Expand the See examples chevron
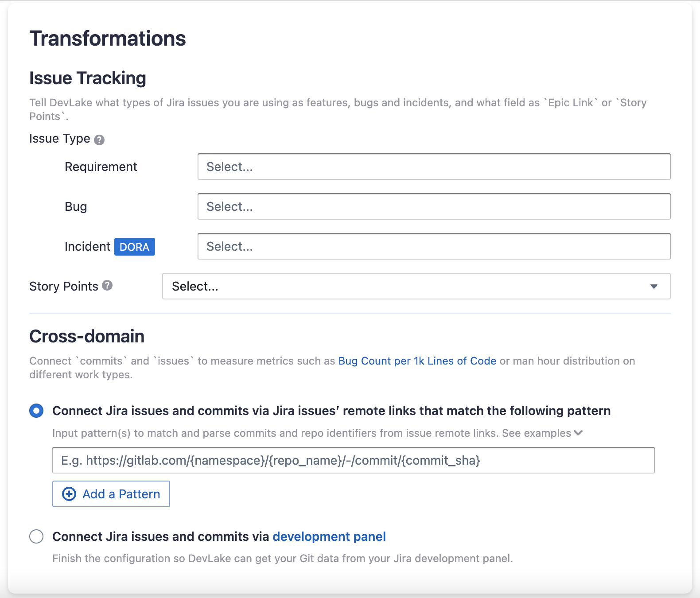700x598 pixels. pos(578,433)
